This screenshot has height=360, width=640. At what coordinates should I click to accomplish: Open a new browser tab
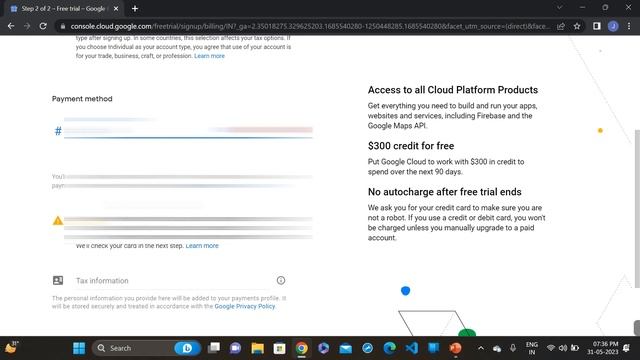pos(135,9)
